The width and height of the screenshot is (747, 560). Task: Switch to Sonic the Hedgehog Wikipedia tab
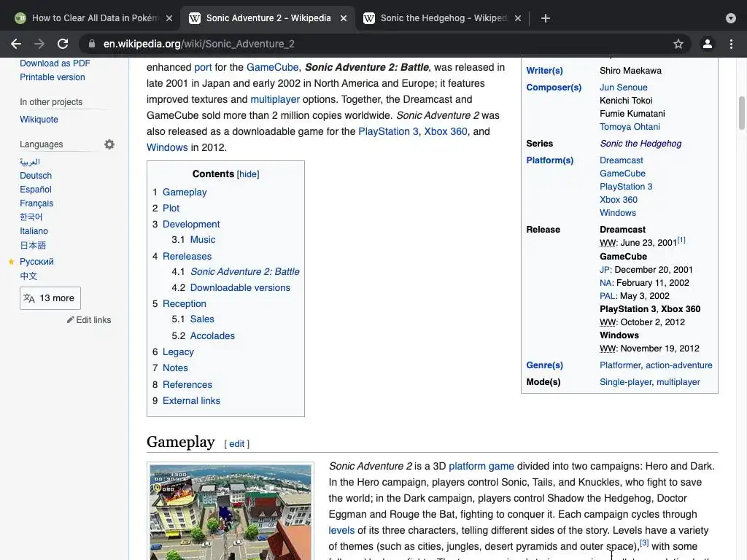(x=441, y=18)
